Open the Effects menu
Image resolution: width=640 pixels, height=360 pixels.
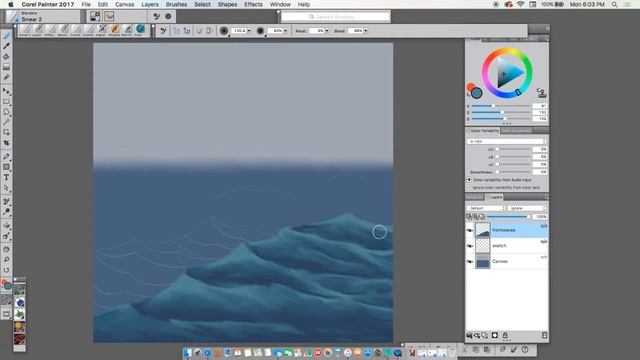tap(253, 4)
